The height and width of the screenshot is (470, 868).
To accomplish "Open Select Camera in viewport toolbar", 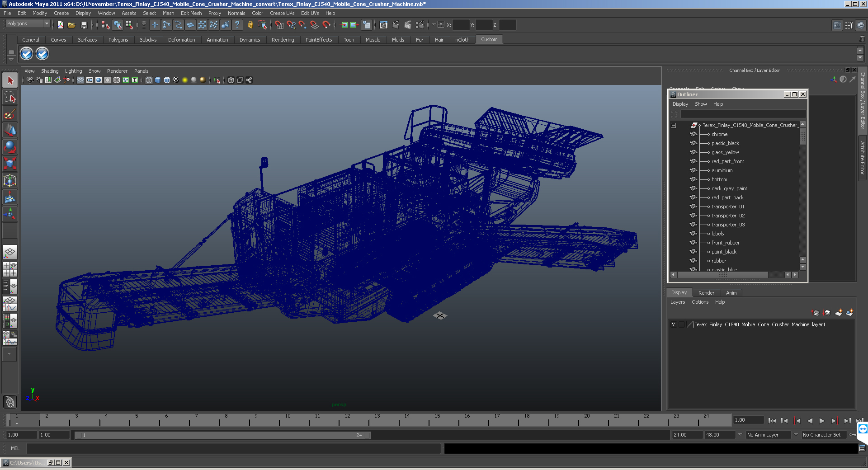I will coord(30,80).
